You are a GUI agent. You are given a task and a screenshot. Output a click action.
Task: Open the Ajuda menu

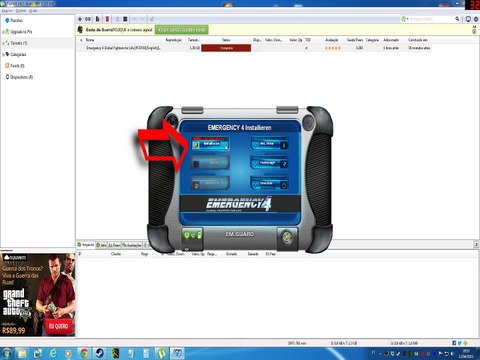point(33,11)
